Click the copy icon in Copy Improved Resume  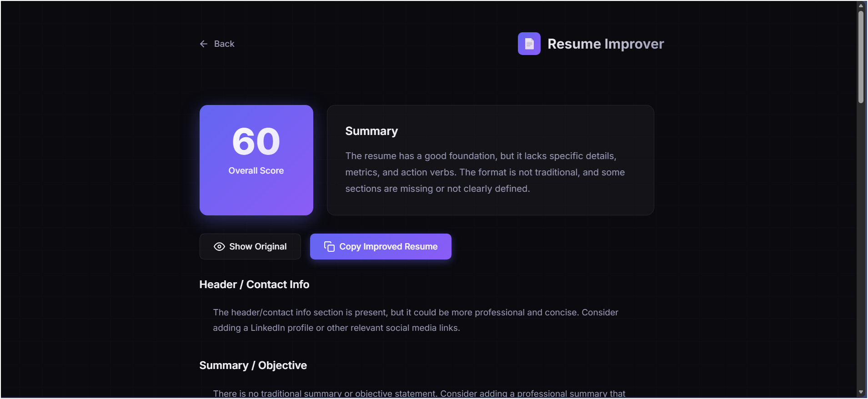coord(329,246)
